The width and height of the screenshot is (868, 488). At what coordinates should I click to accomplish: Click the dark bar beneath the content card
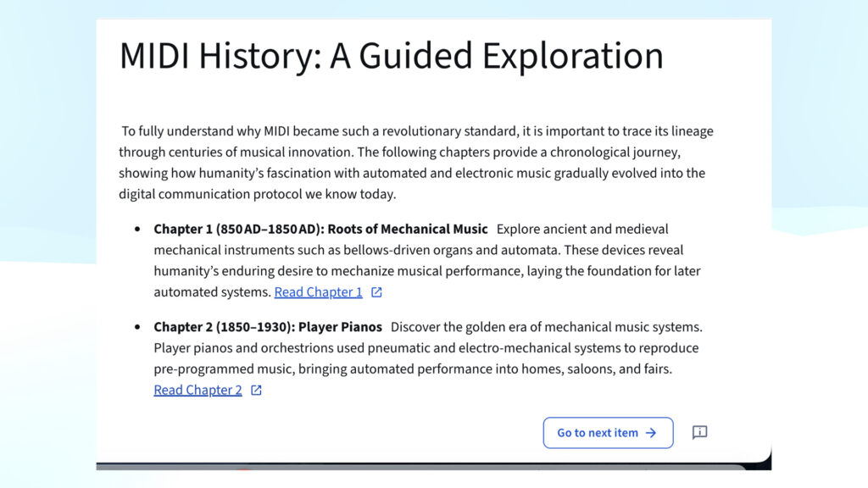click(424, 466)
